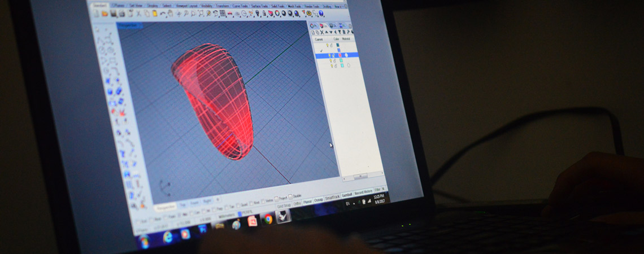Enable the Vertex osnap checkbox
This screenshot has width=644, height=254.
click(x=263, y=201)
